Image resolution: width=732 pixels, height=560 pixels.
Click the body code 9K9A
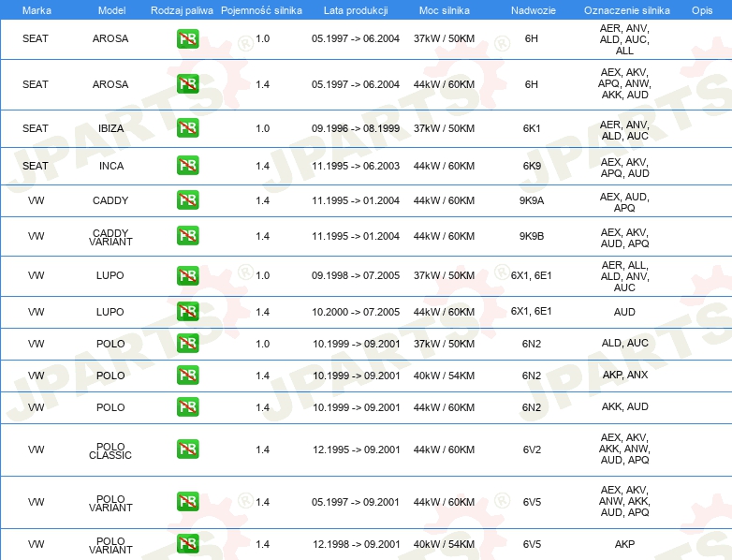click(532, 200)
